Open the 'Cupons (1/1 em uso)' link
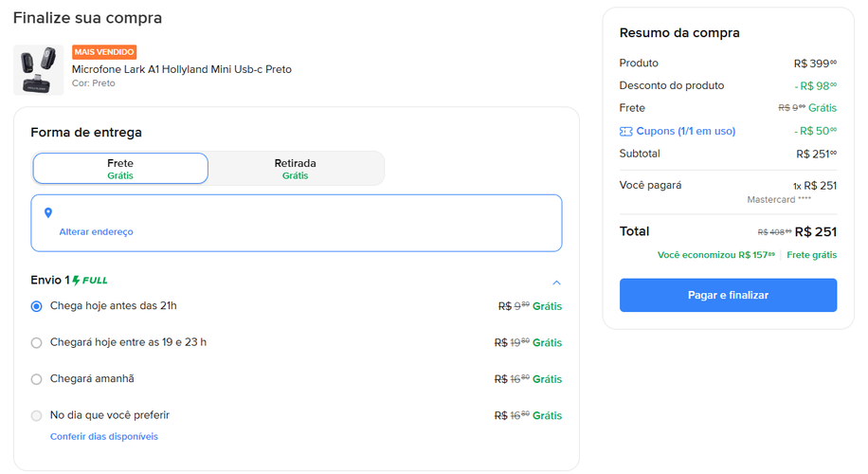The width and height of the screenshot is (868, 474). point(686,131)
